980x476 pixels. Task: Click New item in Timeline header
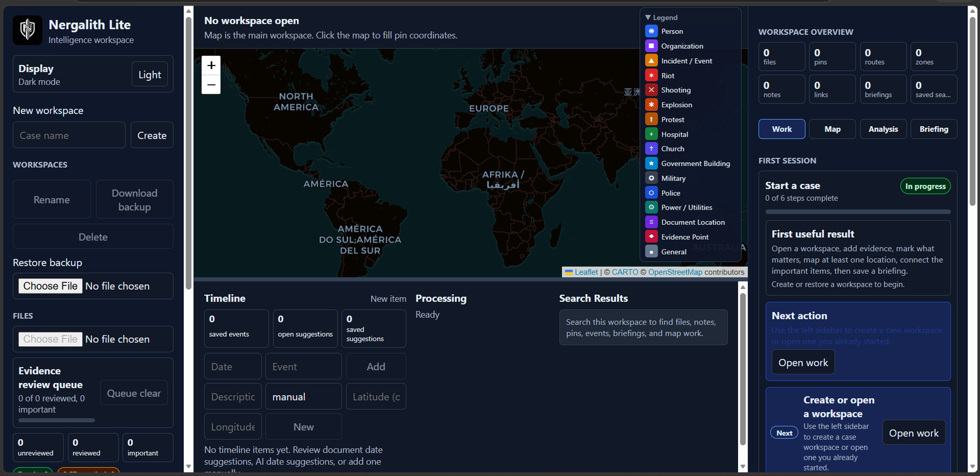(388, 299)
